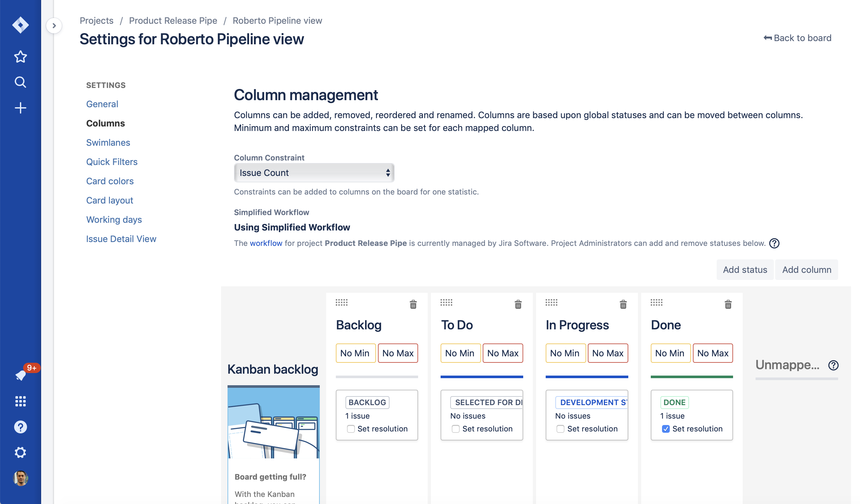The height and width of the screenshot is (504, 860).
Task: Open help icon next to Unmapped
Action: 833,365
